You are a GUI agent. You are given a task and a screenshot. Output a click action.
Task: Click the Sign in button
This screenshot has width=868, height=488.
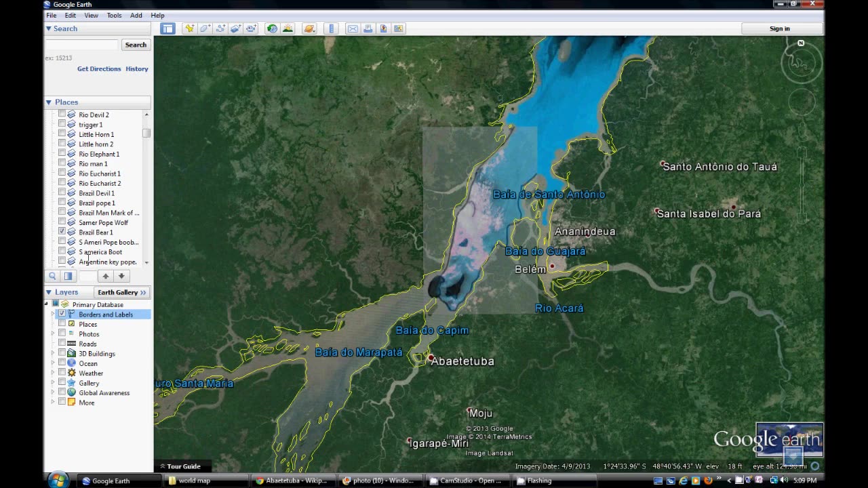[x=780, y=28]
